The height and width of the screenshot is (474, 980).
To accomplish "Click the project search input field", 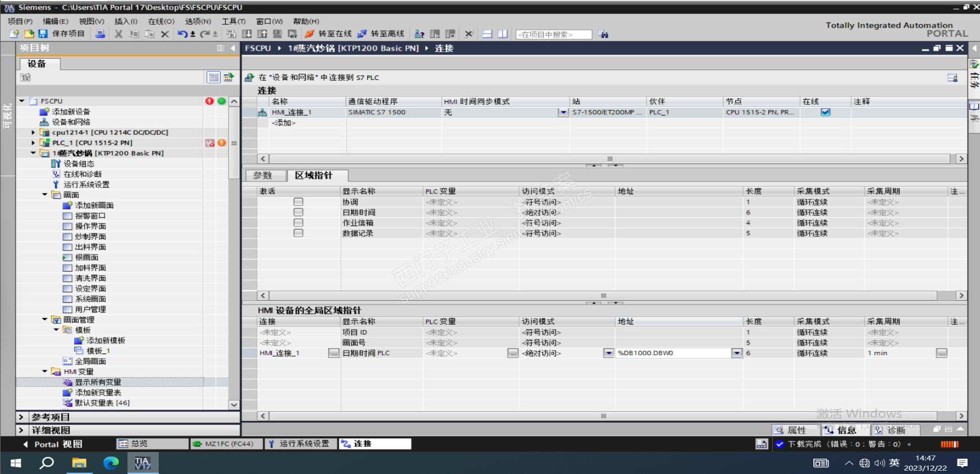I will tap(554, 34).
